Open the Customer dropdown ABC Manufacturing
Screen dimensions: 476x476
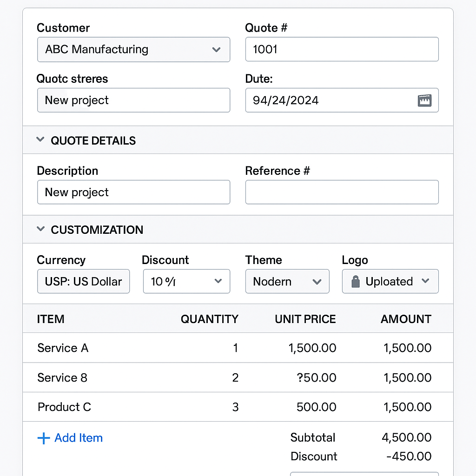tap(133, 50)
